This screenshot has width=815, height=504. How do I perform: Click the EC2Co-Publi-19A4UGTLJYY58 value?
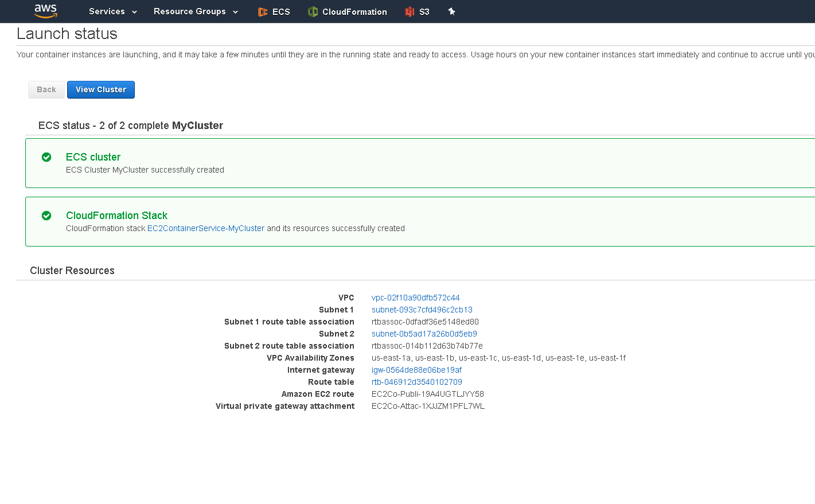pyautogui.click(x=428, y=394)
